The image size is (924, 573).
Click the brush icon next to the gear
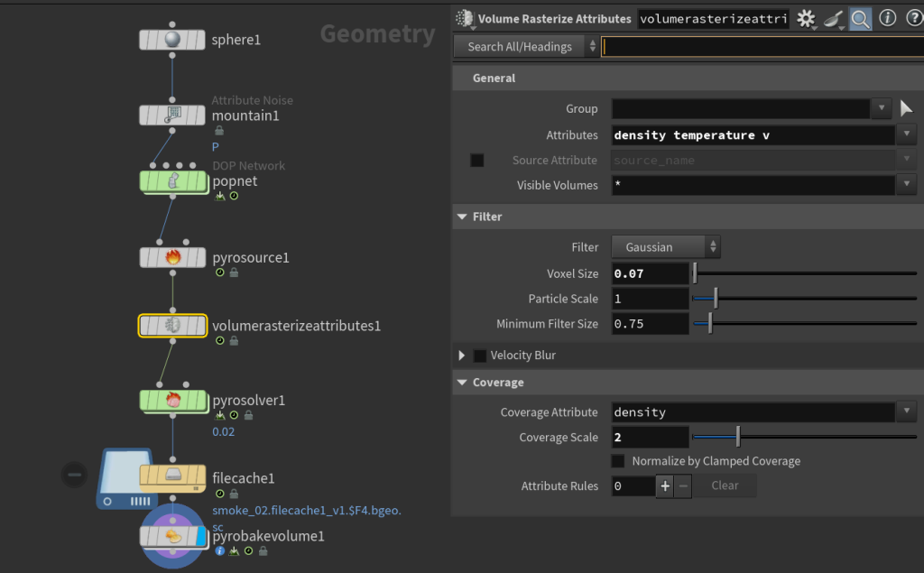tap(833, 19)
